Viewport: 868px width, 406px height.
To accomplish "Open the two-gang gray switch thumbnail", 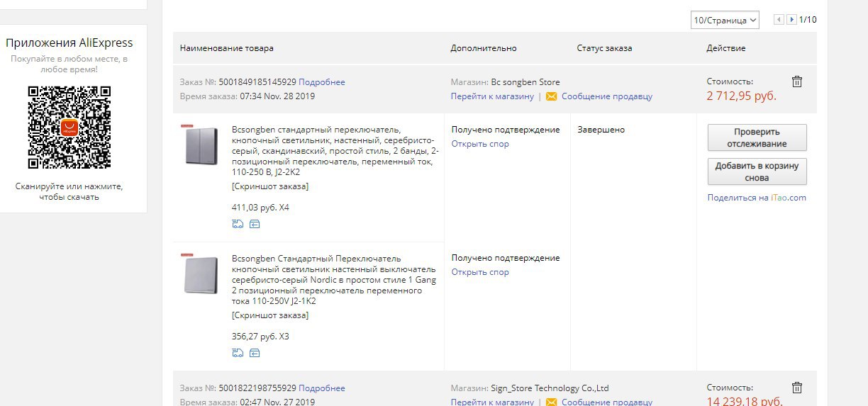I will [x=201, y=145].
